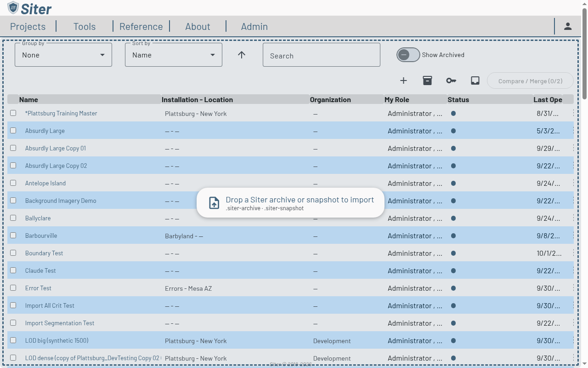
Task: Open the Admin menu
Action: [254, 26]
